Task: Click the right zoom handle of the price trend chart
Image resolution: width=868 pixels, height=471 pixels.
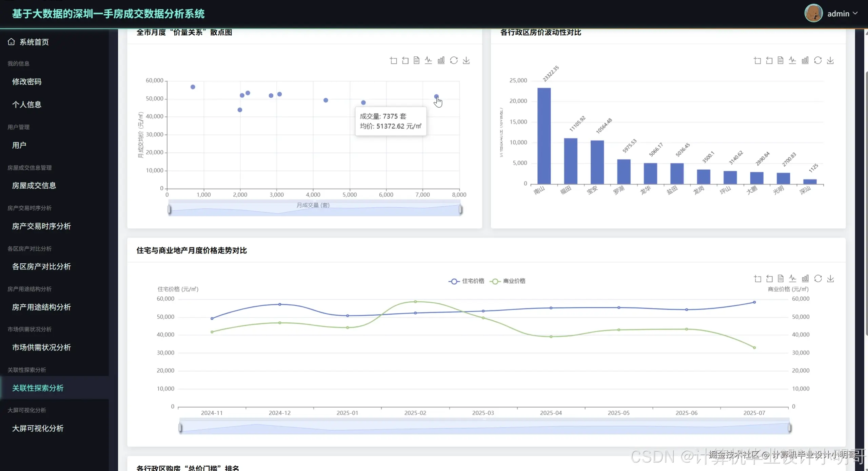Action: coord(789,428)
